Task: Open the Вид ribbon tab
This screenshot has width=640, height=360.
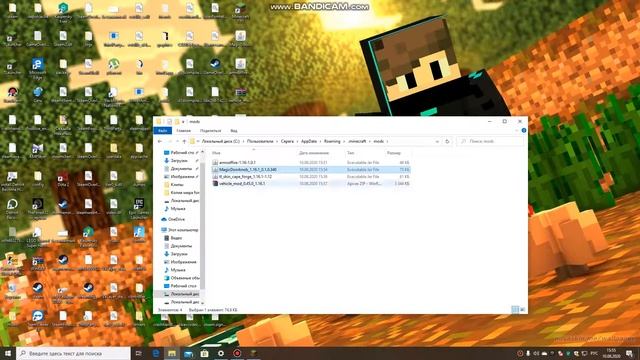Action: coord(233,131)
